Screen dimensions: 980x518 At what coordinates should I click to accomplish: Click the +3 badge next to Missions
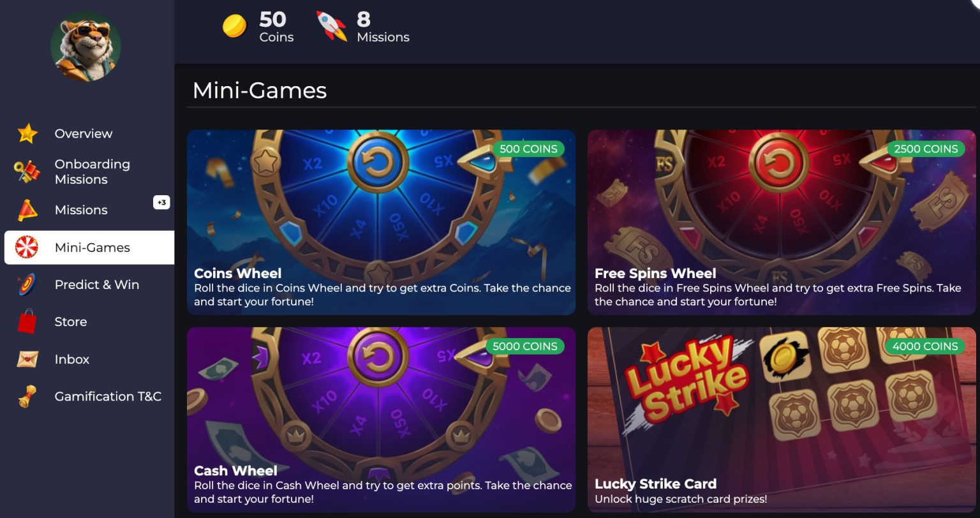(x=161, y=203)
